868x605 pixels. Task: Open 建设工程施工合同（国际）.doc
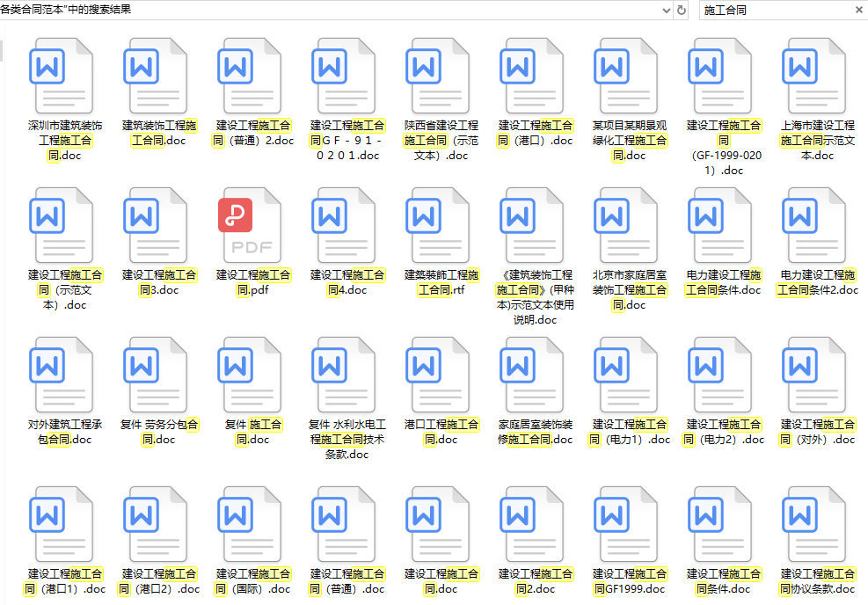(x=251, y=527)
